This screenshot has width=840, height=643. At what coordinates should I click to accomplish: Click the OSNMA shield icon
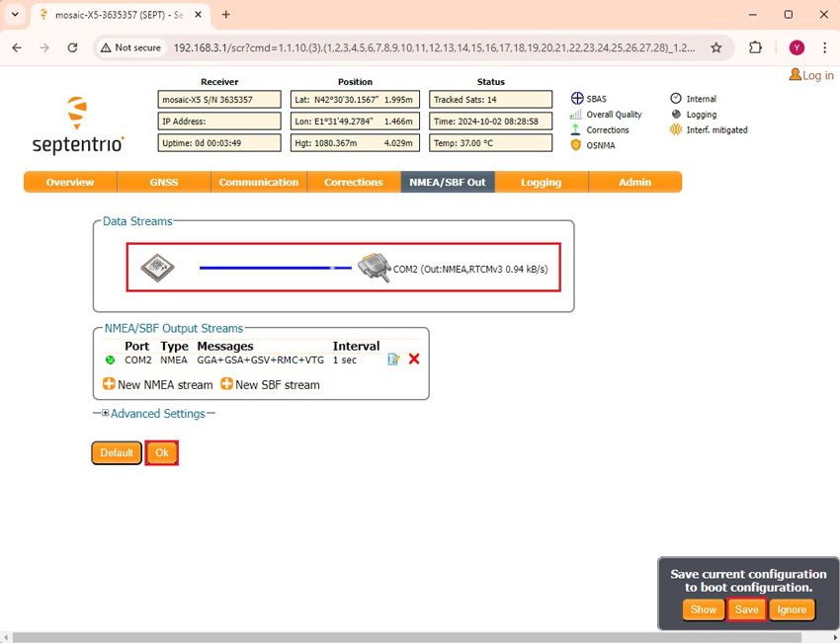click(577, 145)
